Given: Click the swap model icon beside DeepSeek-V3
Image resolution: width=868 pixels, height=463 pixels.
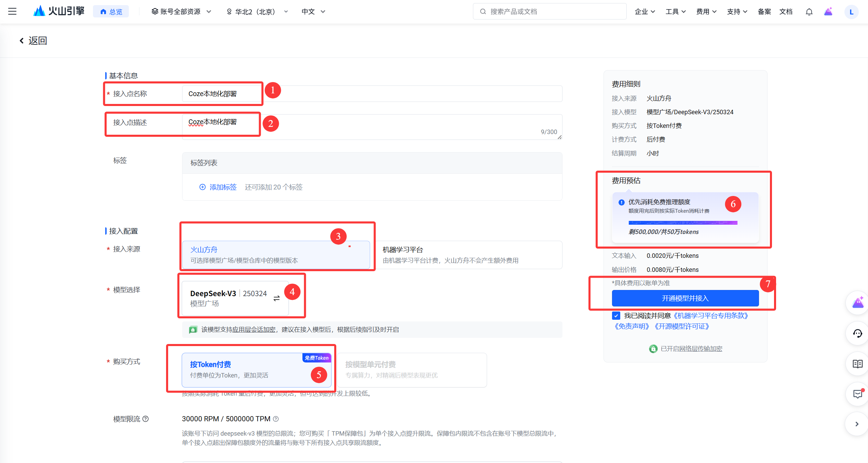Looking at the screenshot, I should (x=276, y=299).
